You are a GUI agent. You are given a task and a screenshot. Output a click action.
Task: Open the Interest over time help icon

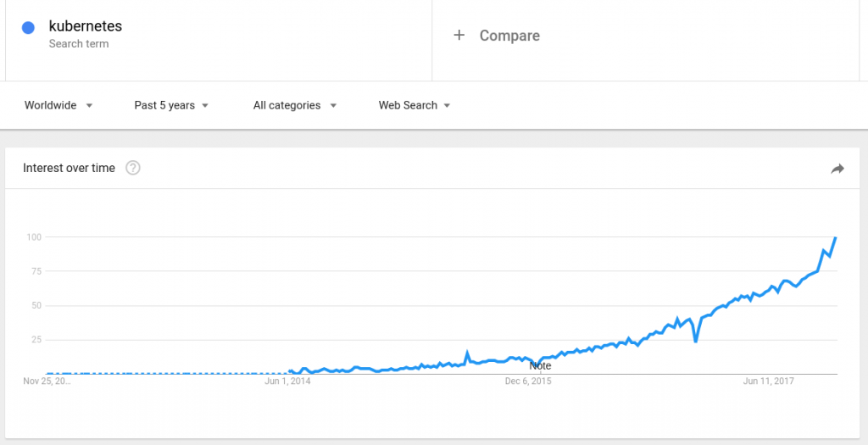(133, 168)
